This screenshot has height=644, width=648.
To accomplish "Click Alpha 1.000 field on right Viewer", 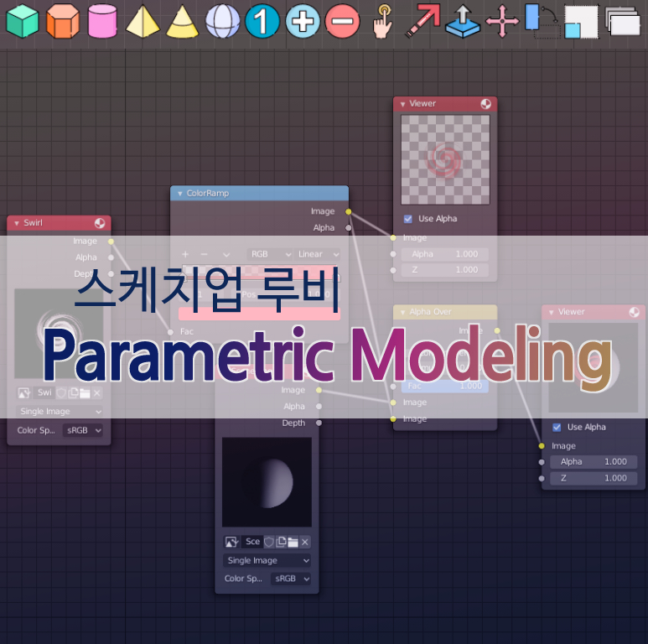I will click(x=594, y=462).
